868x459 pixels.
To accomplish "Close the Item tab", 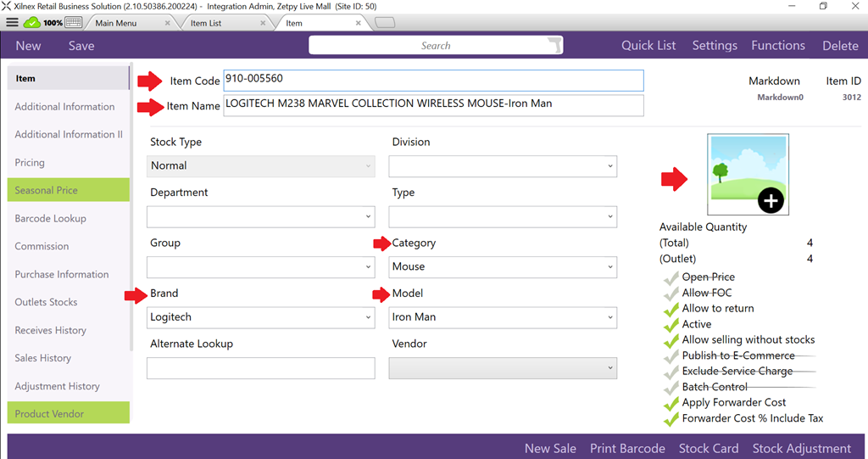I will coord(359,23).
